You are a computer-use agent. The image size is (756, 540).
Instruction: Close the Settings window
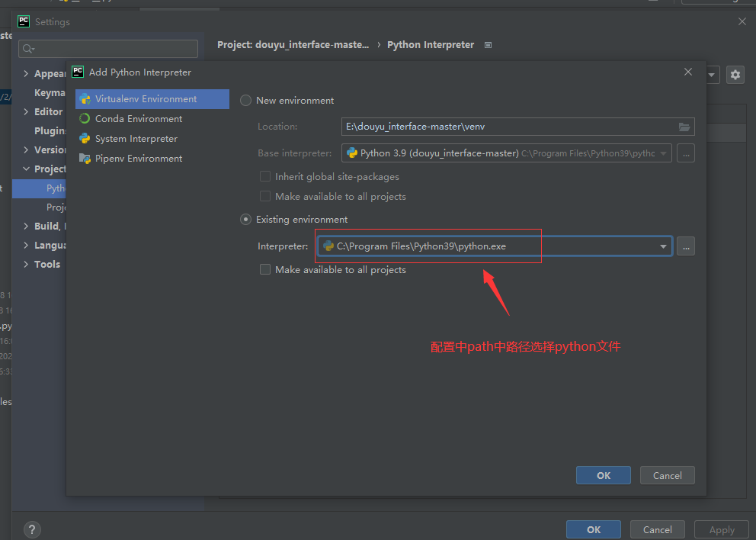pyautogui.click(x=742, y=21)
